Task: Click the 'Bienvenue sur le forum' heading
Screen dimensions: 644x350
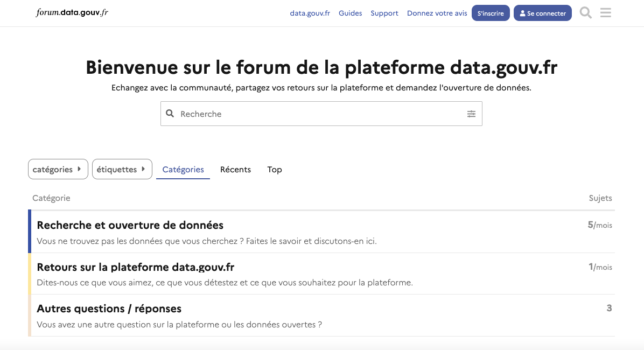Action: click(321, 67)
